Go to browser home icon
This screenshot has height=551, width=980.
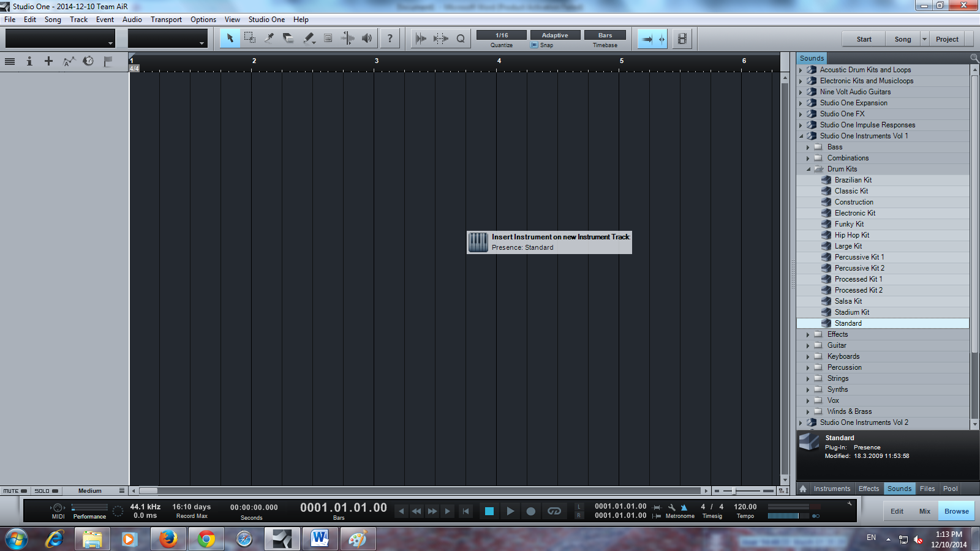click(x=803, y=489)
